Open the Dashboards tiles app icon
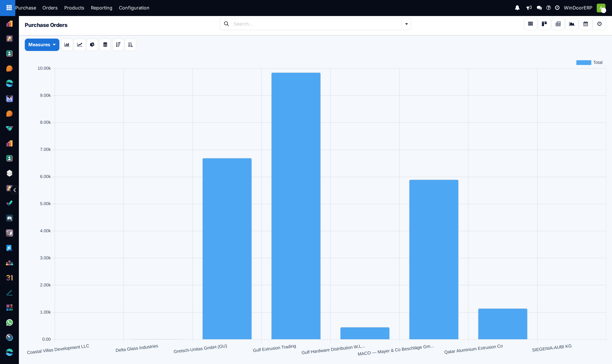 coord(9,308)
